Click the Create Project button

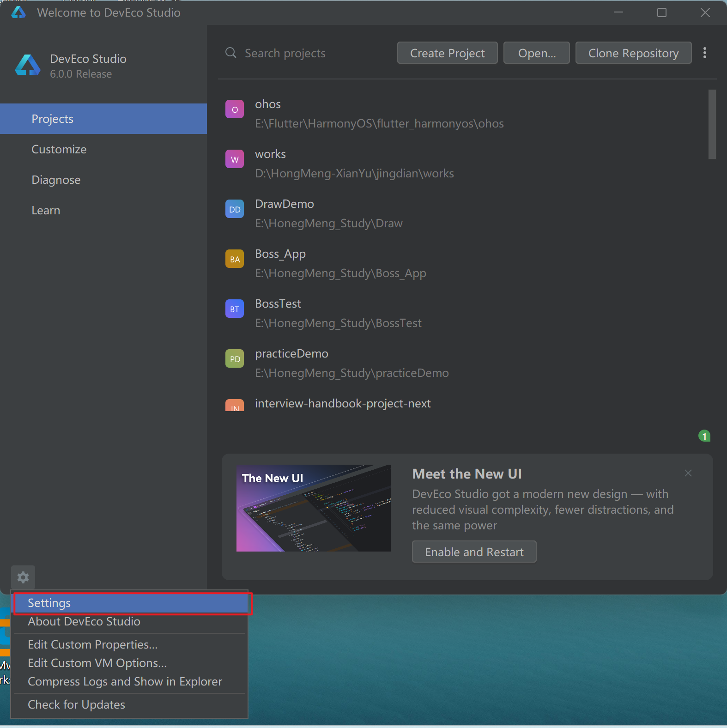(x=448, y=53)
